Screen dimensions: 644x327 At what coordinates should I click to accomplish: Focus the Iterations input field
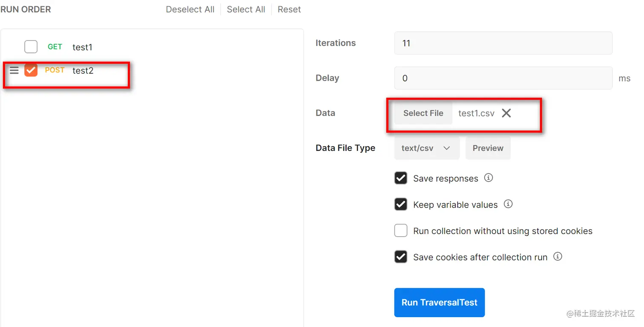[x=503, y=43]
